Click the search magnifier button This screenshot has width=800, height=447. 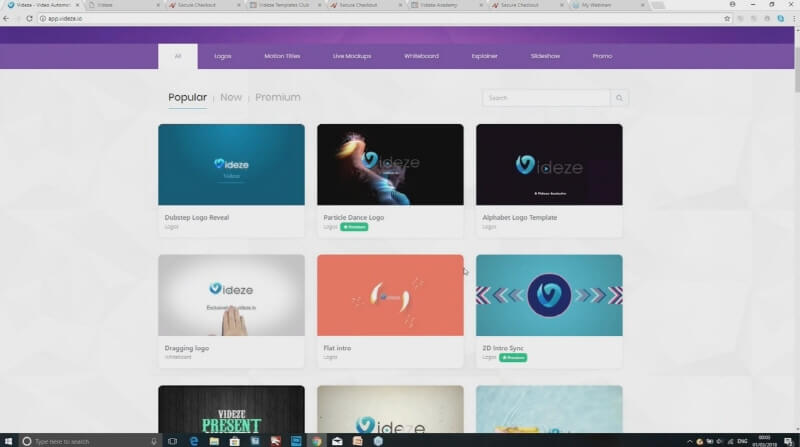[x=619, y=98]
